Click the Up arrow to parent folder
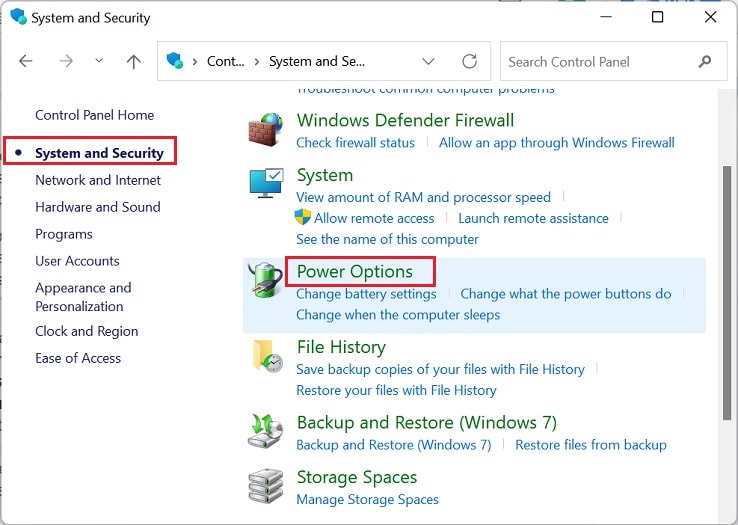 point(134,61)
